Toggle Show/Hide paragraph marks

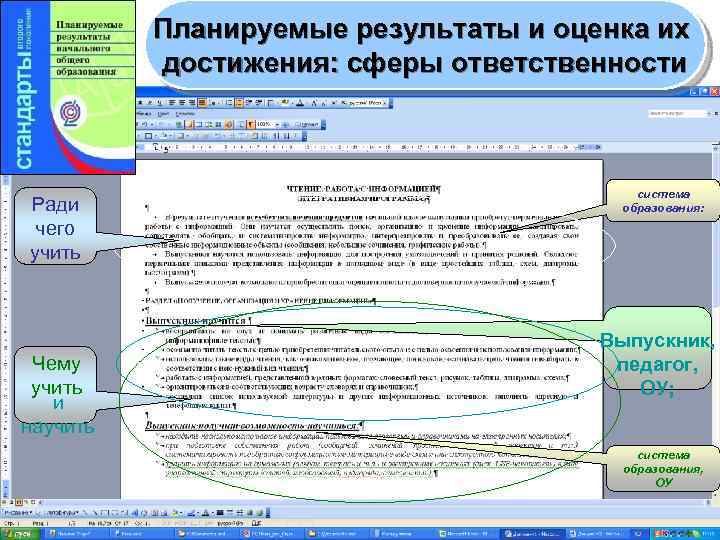251,124
